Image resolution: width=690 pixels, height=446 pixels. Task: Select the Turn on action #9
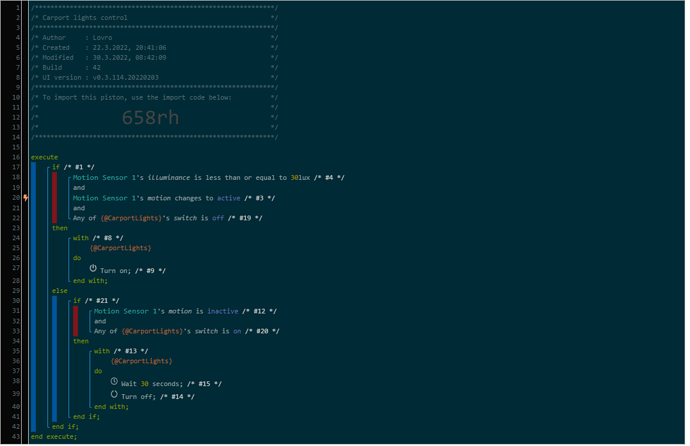pyautogui.click(x=133, y=271)
